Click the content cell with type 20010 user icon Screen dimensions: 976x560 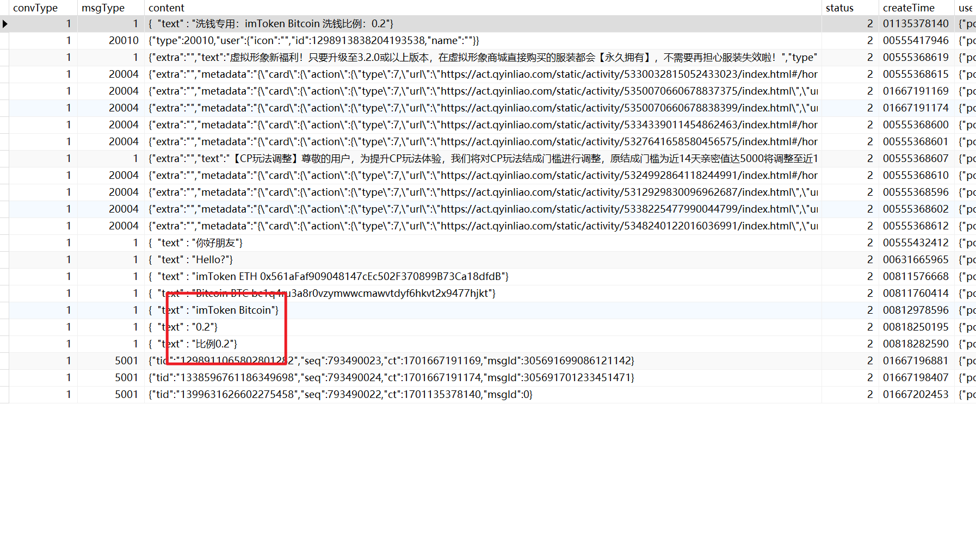point(483,40)
